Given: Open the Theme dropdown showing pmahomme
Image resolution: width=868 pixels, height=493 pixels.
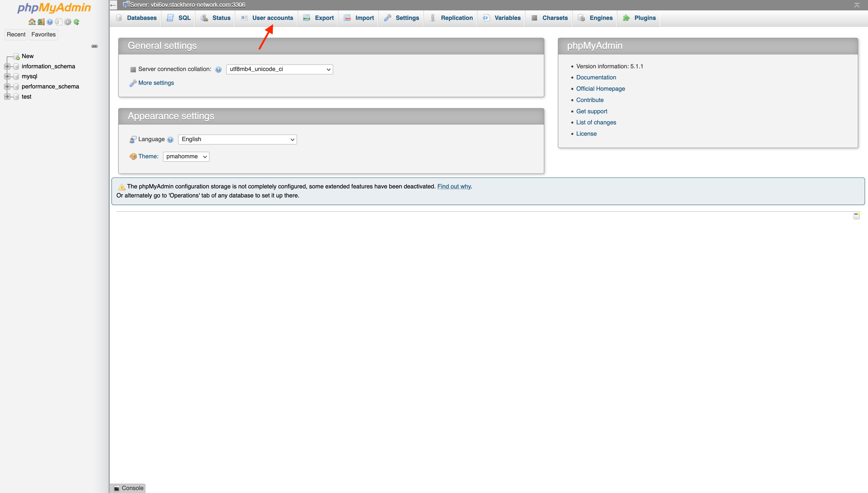Looking at the screenshot, I should (186, 156).
